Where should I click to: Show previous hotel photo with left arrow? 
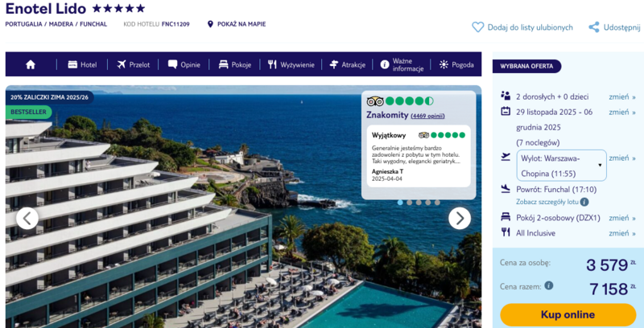(27, 218)
